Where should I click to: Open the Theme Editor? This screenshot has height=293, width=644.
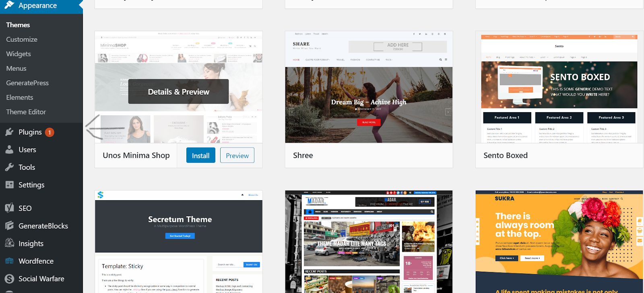click(x=26, y=112)
